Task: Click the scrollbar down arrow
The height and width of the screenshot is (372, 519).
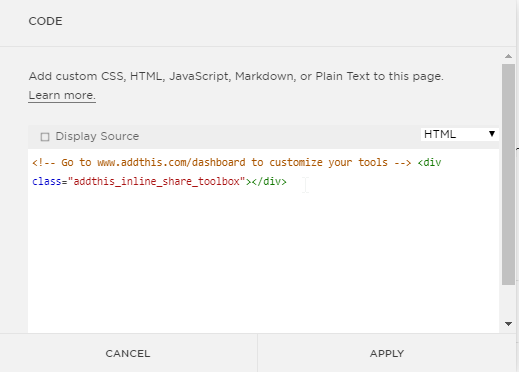Action: [508, 324]
